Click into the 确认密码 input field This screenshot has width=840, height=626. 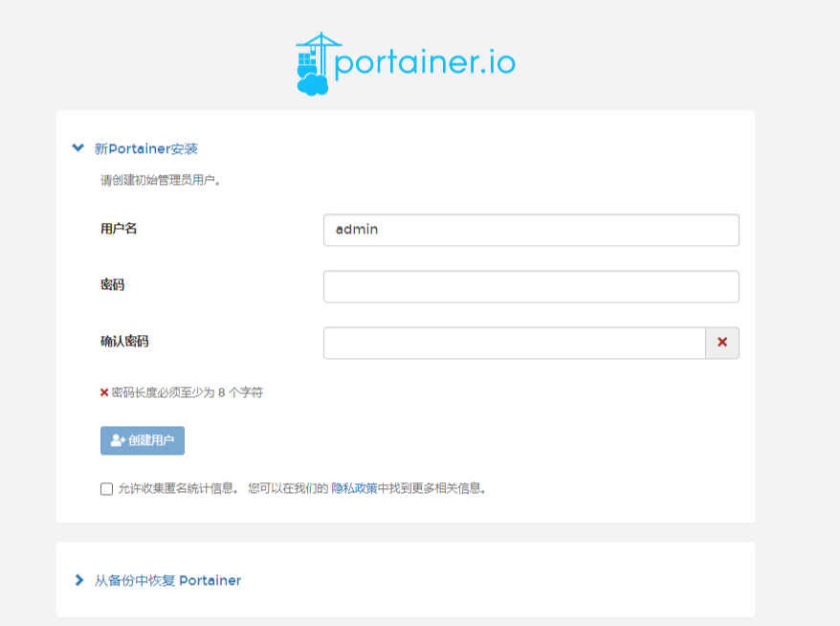(x=515, y=343)
